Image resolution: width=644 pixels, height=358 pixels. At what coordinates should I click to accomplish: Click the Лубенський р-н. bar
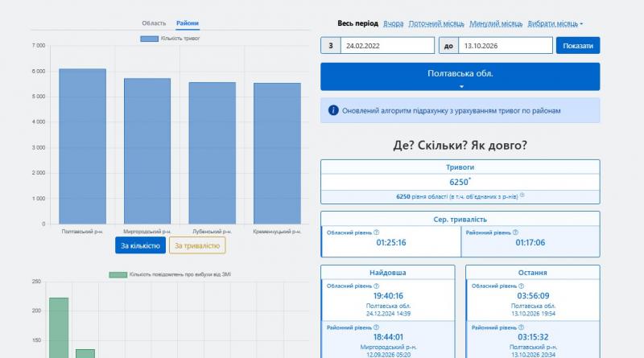(x=212, y=153)
